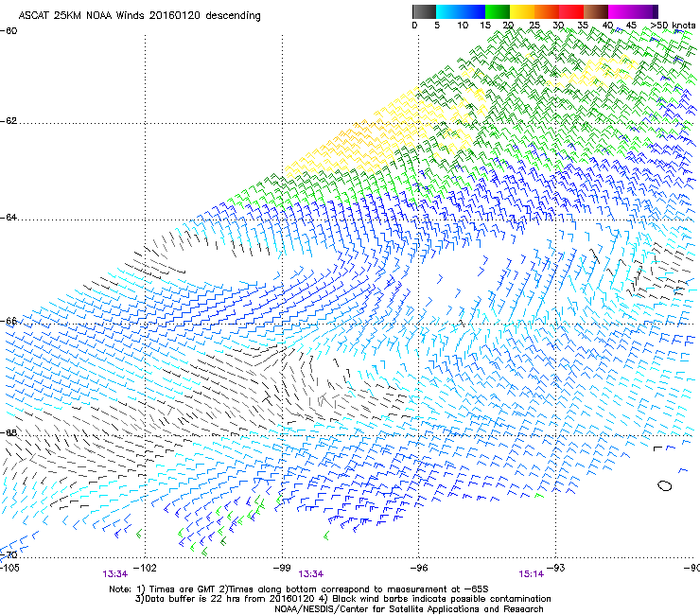Click the latitude label '-68'
Screen dimensions: 700x615
(9, 432)
